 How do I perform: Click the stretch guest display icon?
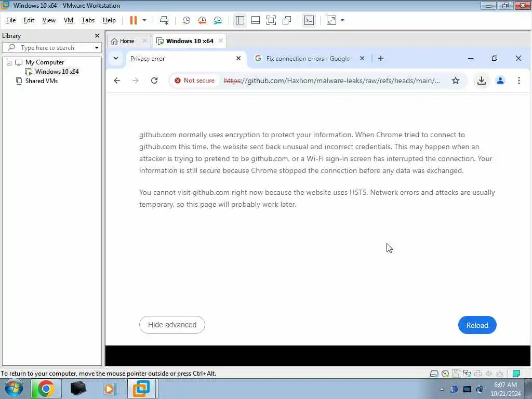(x=331, y=20)
